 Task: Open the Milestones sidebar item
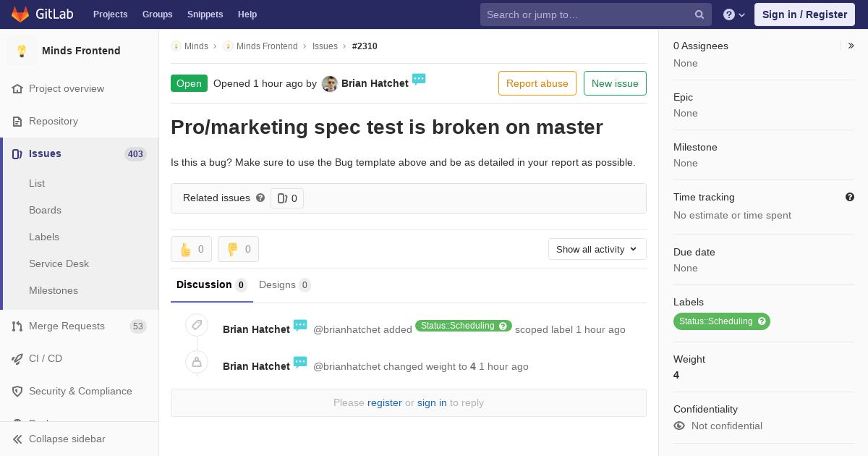click(54, 290)
